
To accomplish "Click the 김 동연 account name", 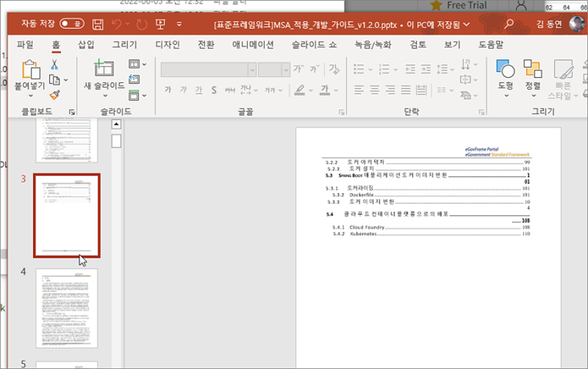I will [549, 24].
